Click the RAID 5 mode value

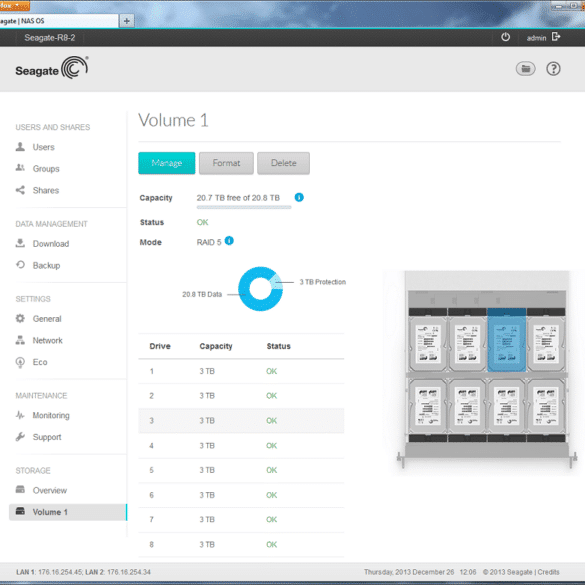point(209,243)
